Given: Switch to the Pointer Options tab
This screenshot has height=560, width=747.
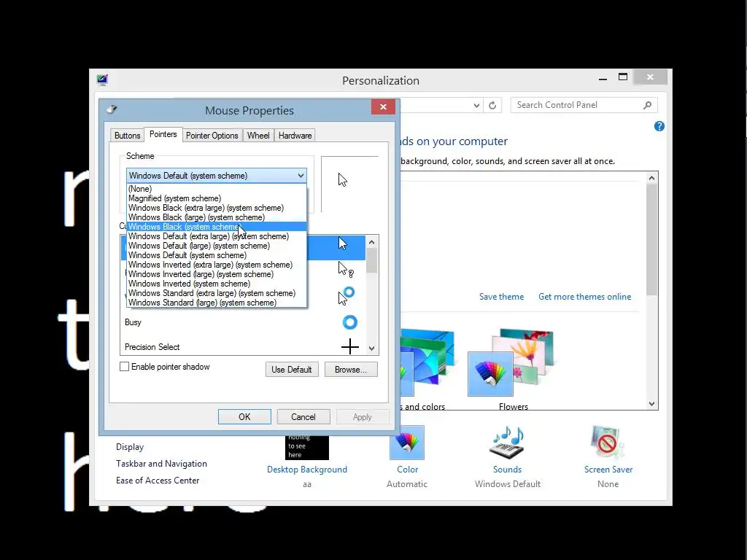Looking at the screenshot, I should pyautogui.click(x=212, y=136).
